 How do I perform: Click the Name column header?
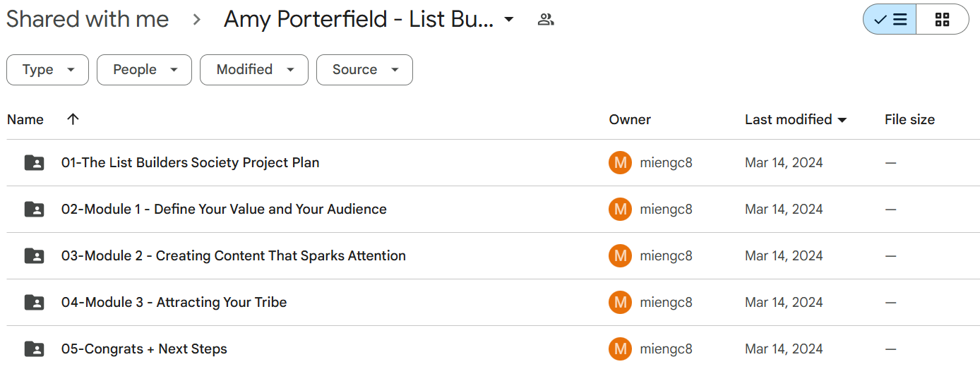[25, 120]
